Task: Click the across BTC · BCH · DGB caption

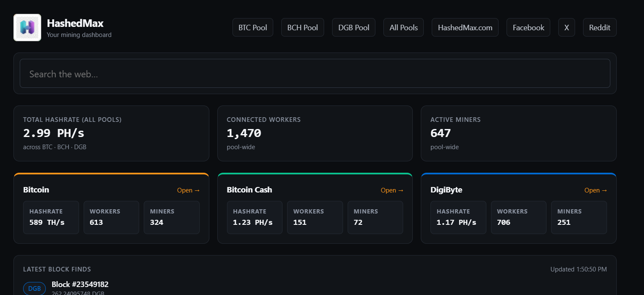Action: (x=55, y=147)
